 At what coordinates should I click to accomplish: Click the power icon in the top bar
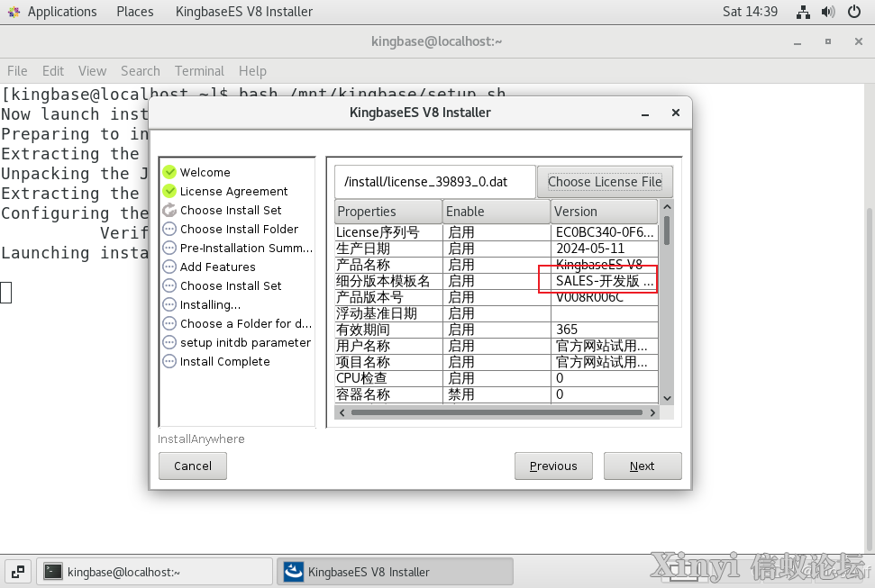click(853, 12)
